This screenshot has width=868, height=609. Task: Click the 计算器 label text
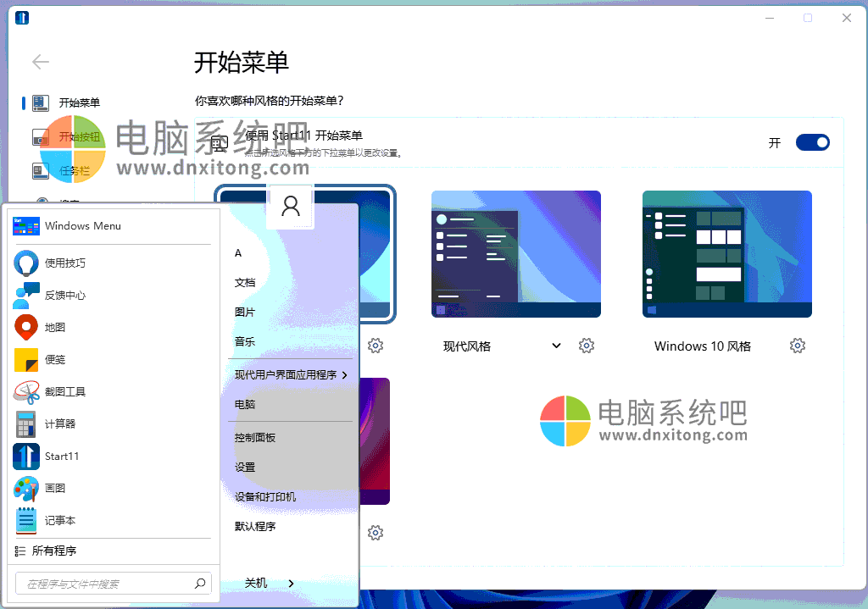60,424
